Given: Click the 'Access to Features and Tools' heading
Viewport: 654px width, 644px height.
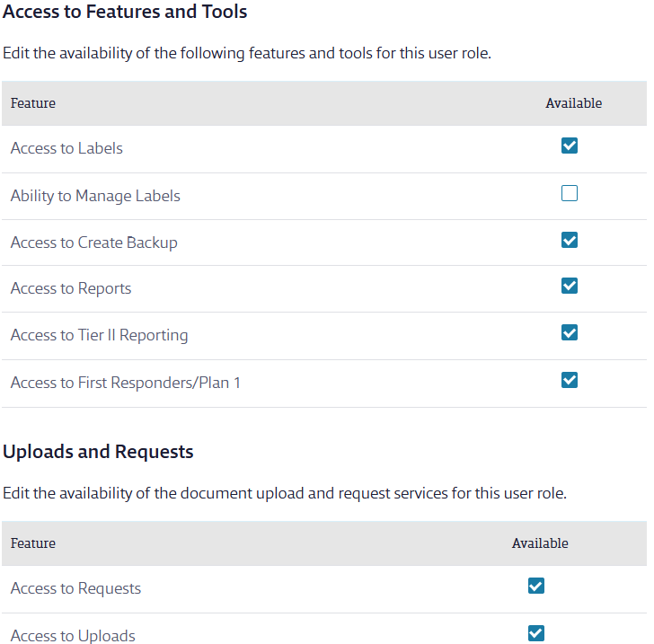Looking at the screenshot, I should [x=125, y=12].
